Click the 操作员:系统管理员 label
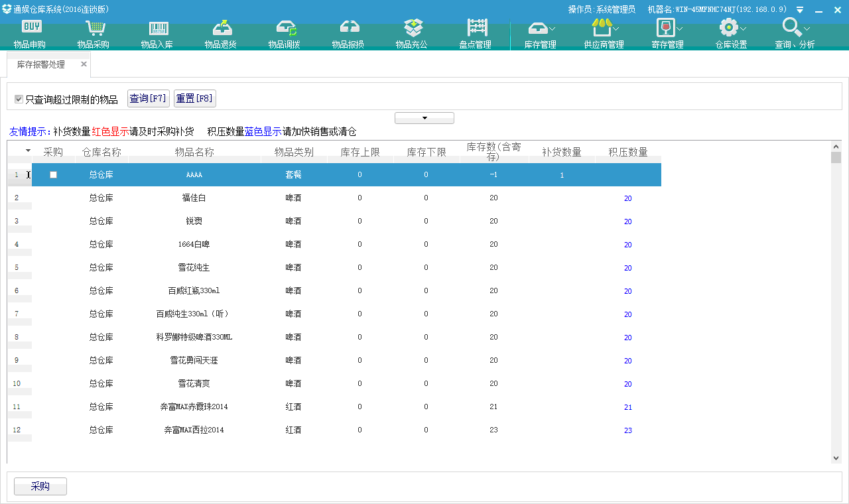849x504 pixels. pyautogui.click(x=602, y=9)
